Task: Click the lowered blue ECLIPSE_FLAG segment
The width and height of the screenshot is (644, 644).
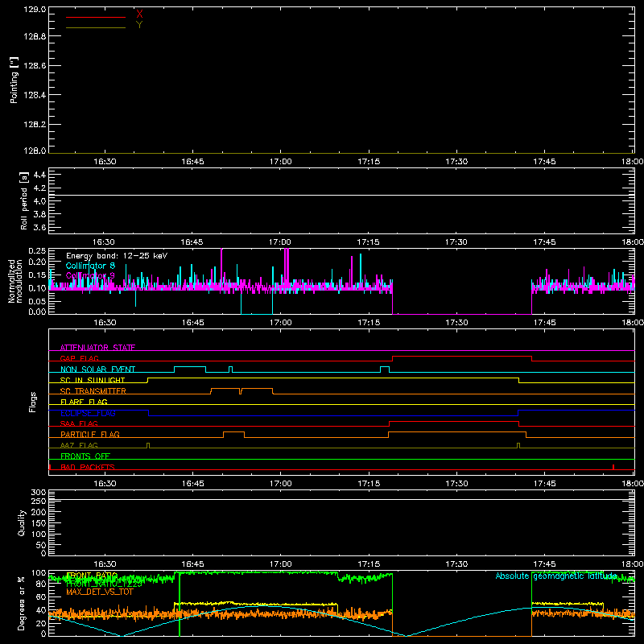Action: 333,415
